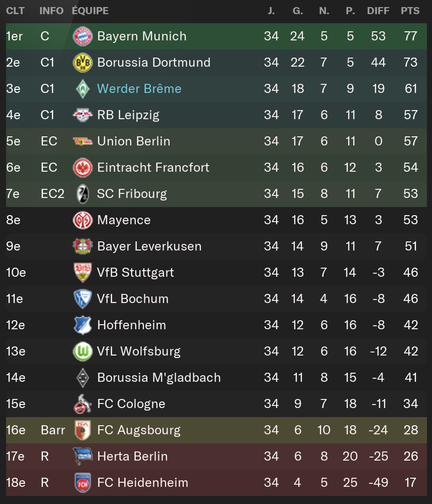Click the RB Leipzig bulls logo
This screenshot has width=432, height=504.
click(x=83, y=115)
